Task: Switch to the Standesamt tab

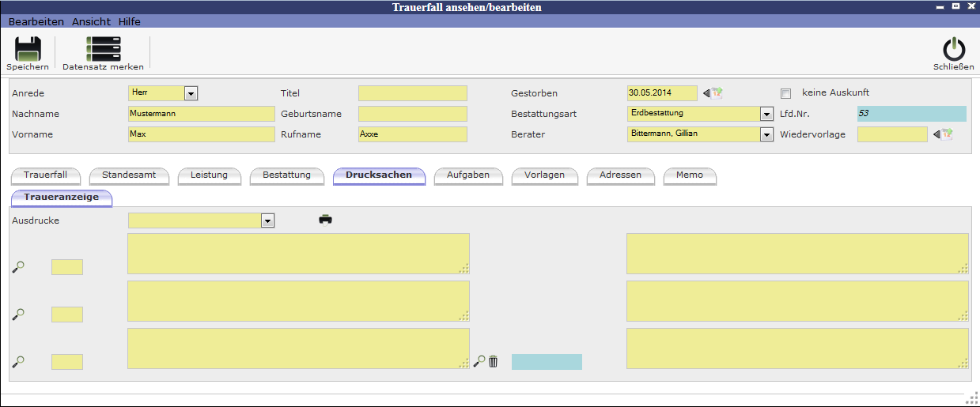Action: [x=130, y=175]
